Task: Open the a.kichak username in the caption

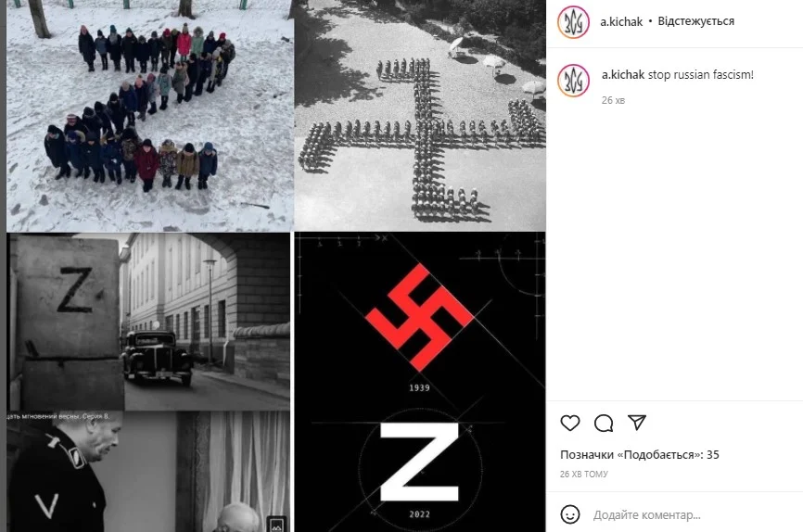Action: [x=623, y=75]
